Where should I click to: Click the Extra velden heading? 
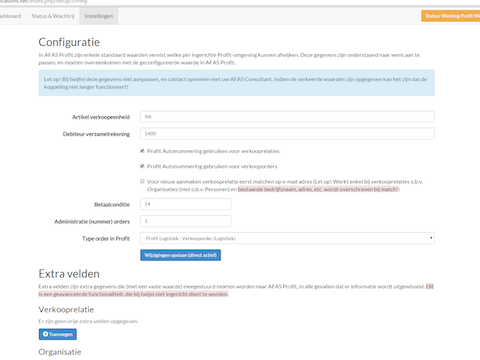69,274
